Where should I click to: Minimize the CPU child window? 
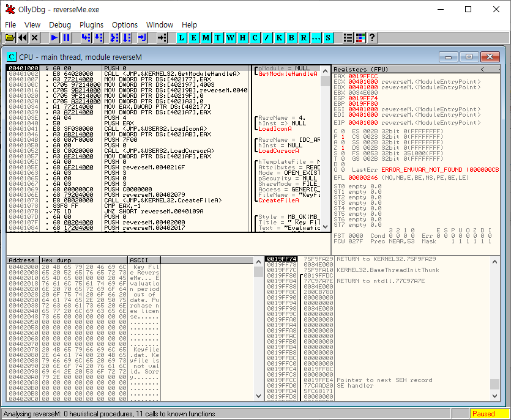[449, 57]
